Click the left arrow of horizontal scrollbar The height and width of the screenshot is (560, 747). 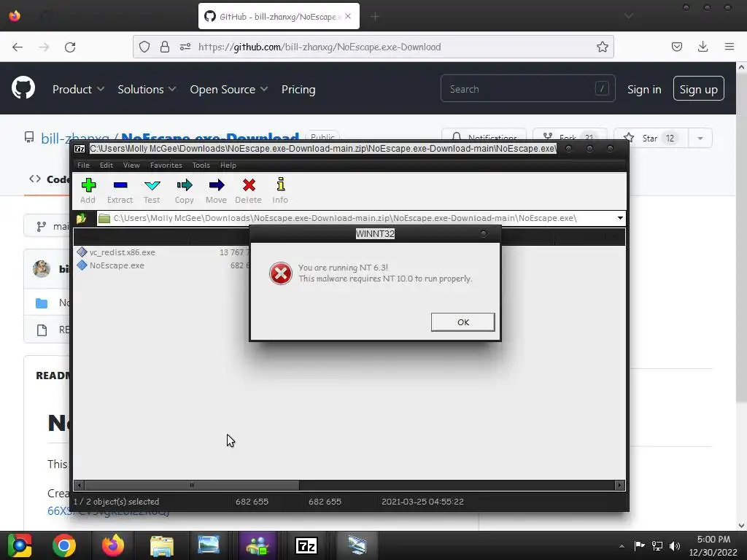79,485
